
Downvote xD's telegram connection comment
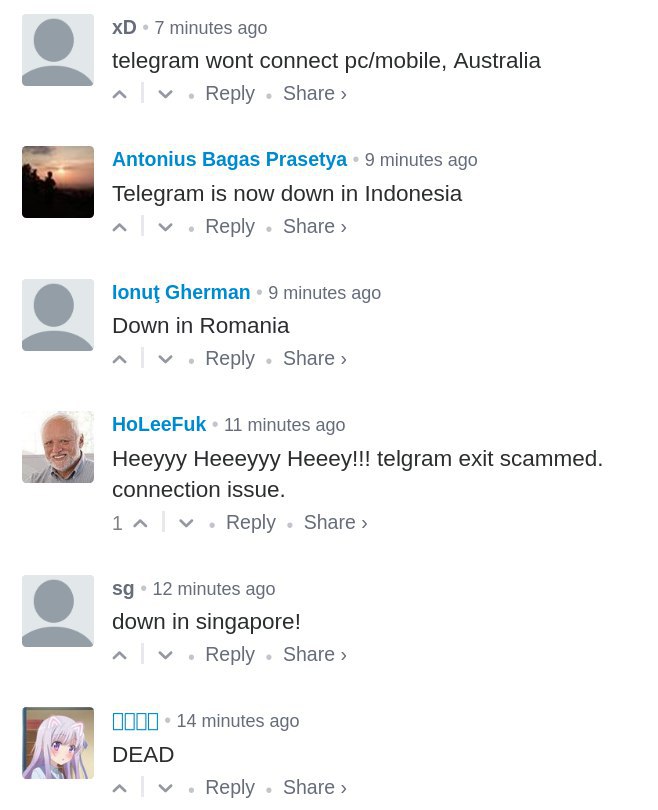point(165,95)
